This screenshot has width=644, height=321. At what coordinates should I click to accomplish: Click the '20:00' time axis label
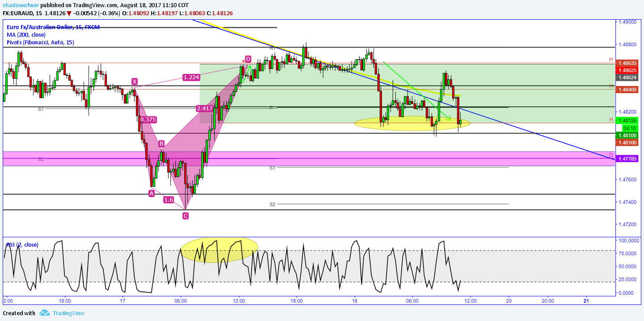point(548,301)
